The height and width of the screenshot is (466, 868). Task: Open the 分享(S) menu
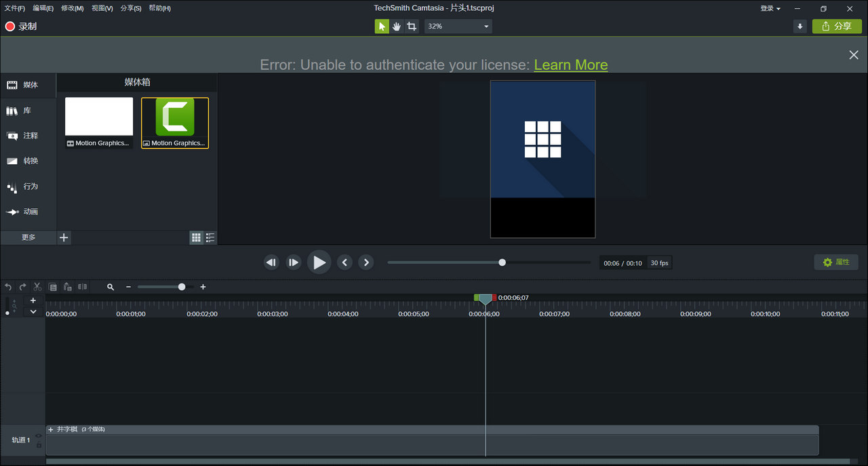[x=131, y=8]
